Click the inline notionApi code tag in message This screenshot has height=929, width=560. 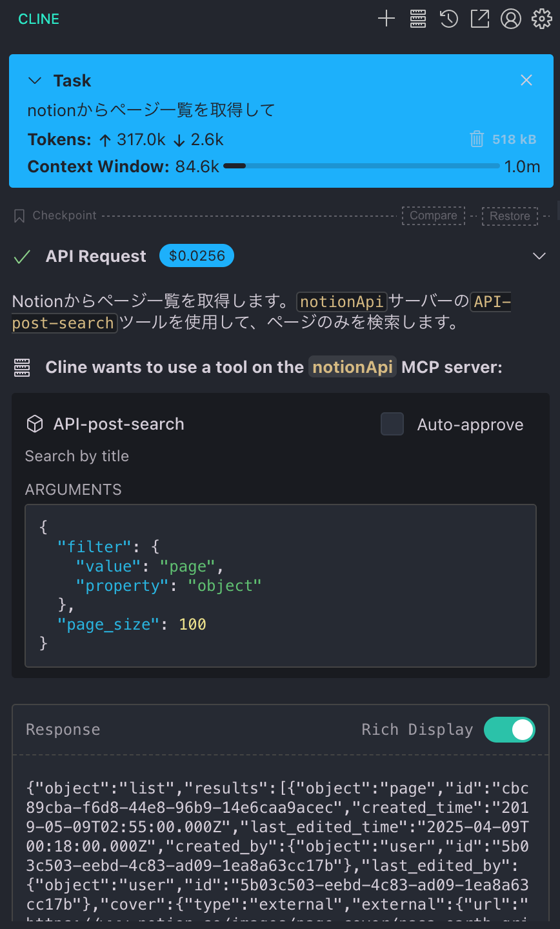(x=342, y=301)
